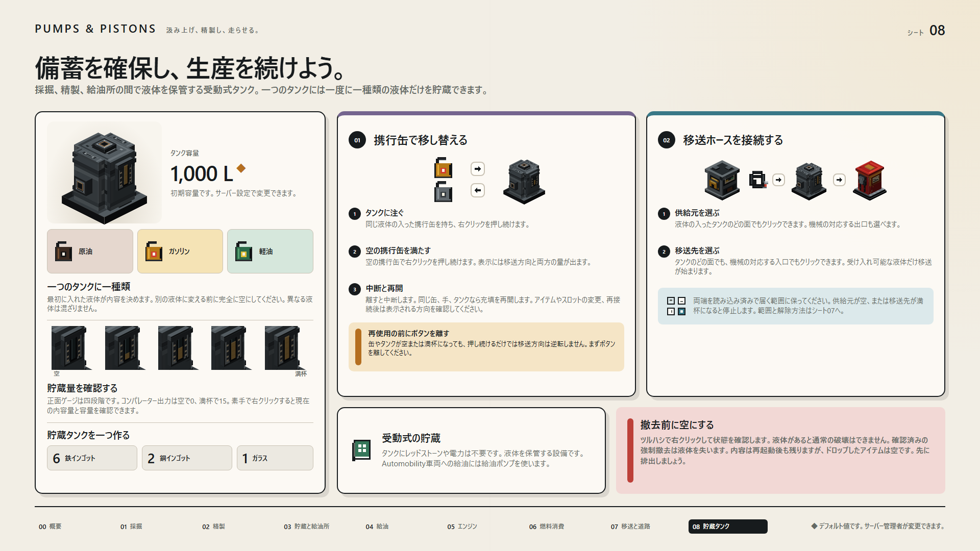Switch to the 06 燃料消費 tab
980x551 pixels.
547,527
